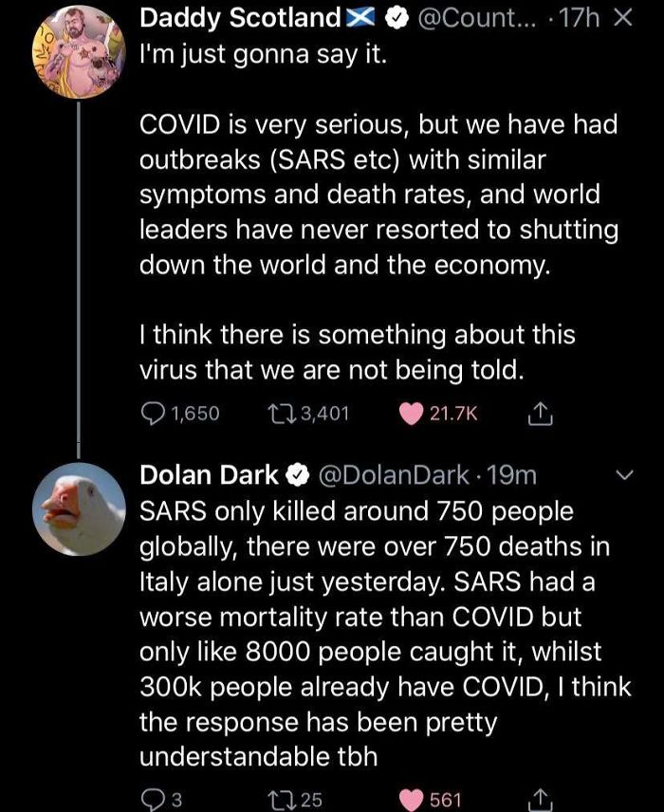Open the 19m timestamp on Dolan Dark's reply
The width and height of the screenshot is (664, 812).
(509, 475)
